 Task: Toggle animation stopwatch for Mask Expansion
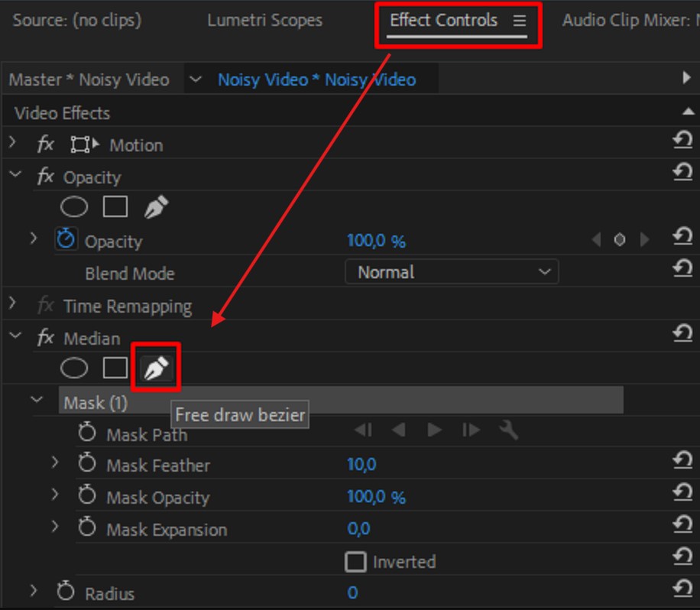click(x=87, y=527)
